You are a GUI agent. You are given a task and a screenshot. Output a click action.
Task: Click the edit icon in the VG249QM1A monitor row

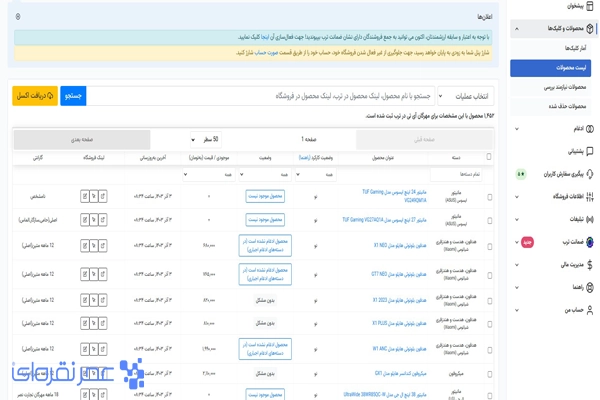point(85,196)
